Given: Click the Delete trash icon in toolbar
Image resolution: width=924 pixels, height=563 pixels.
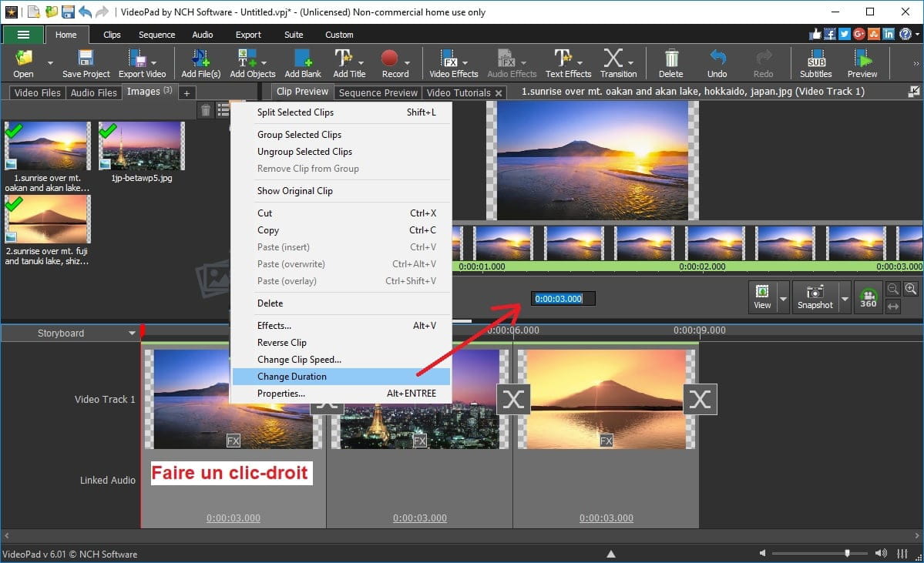Looking at the screenshot, I should [671, 63].
